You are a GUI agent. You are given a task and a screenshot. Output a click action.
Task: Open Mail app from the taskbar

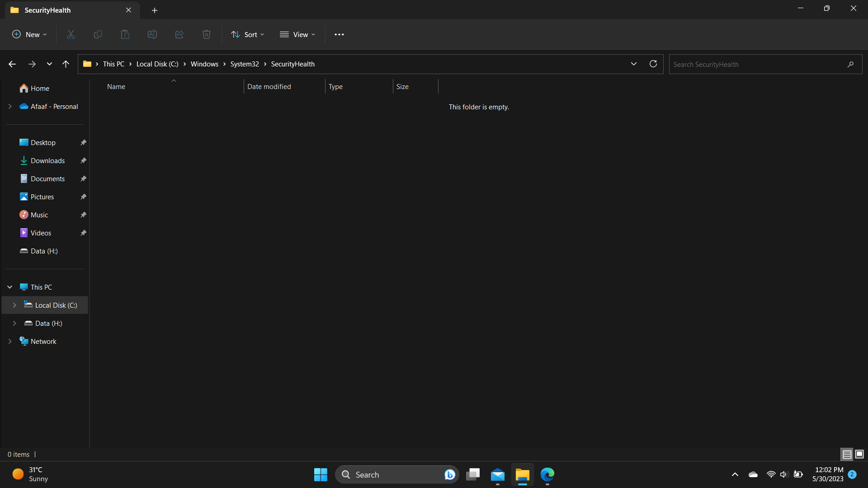click(x=497, y=474)
